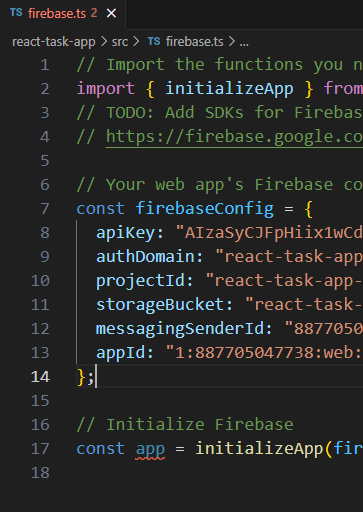Click line number 18 in the gutter
The height and width of the screenshot is (512, 363).
point(40,473)
